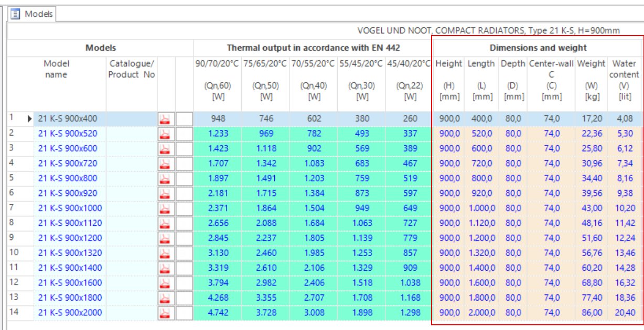Click the Water content column header
This screenshot has height=330, width=644.
click(624, 83)
